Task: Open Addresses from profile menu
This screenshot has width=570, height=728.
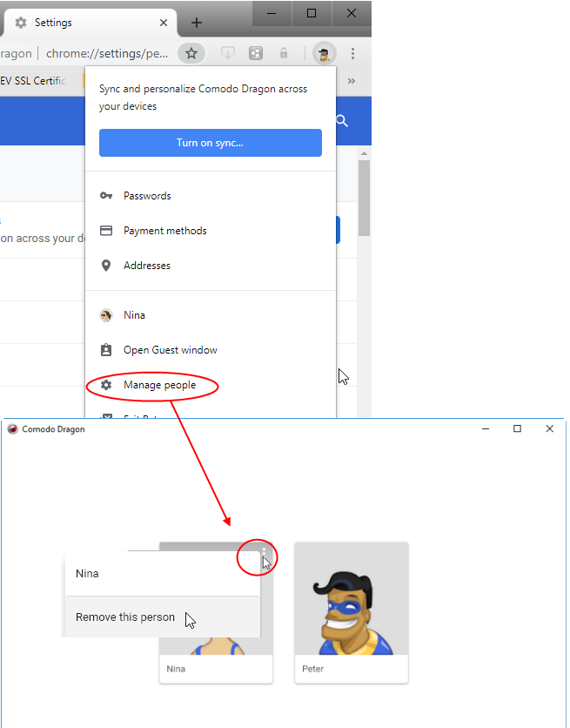Action: point(210,266)
